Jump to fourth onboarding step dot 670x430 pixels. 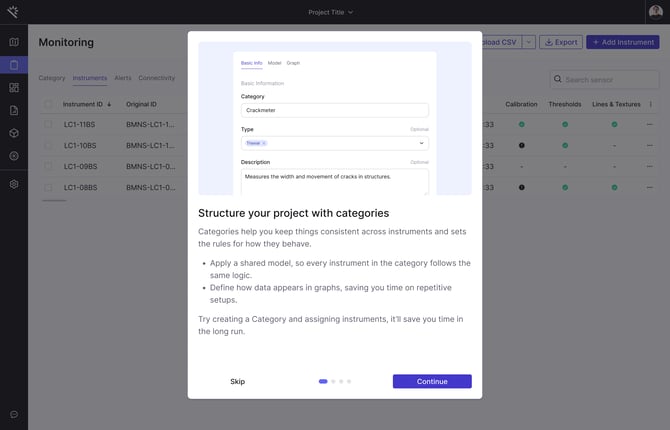pyautogui.click(x=349, y=381)
